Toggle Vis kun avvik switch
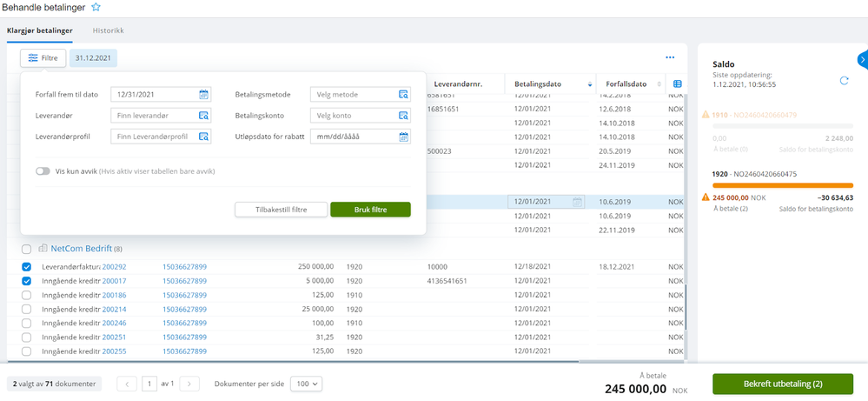The height and width of the screenshot is (401, 868). (43, 171)
